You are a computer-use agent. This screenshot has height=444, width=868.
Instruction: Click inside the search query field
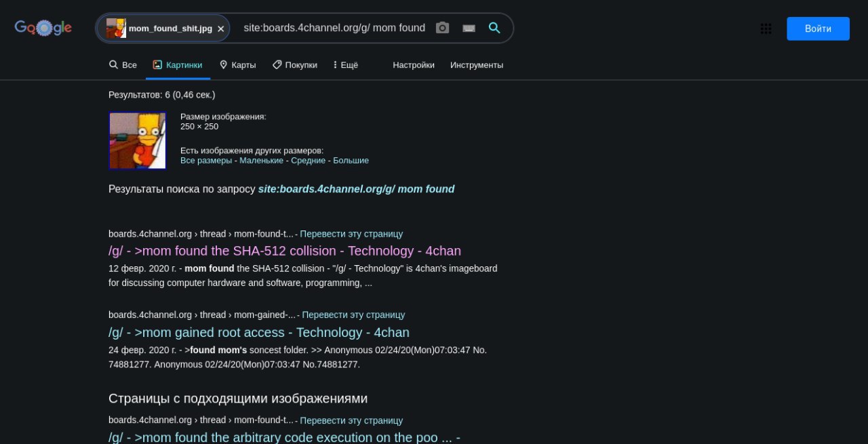(x=334, y=28)
